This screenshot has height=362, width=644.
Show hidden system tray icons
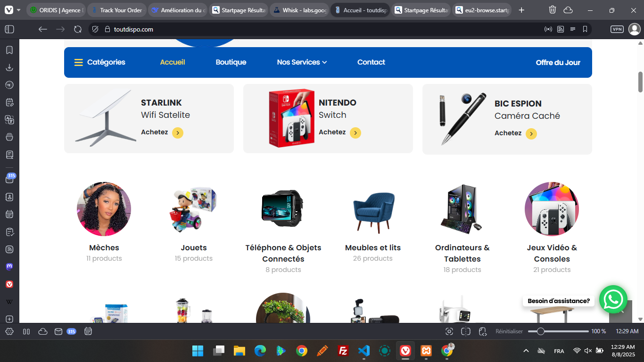click(x=526, y=351)
